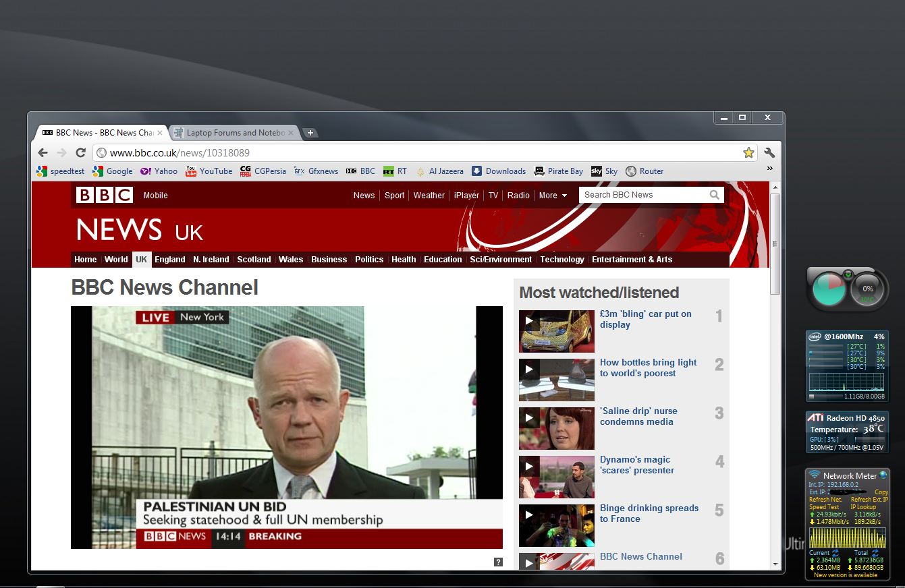This screenshot has width=905, height=588.
Task: Open the BBC bookmark in the bookmarks bar
Action: coord(360,171)
